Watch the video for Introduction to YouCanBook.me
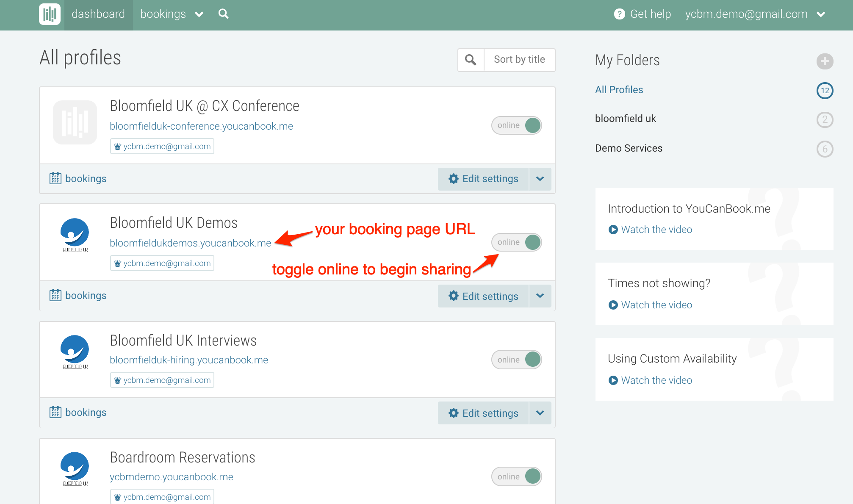 click(656, 230)
